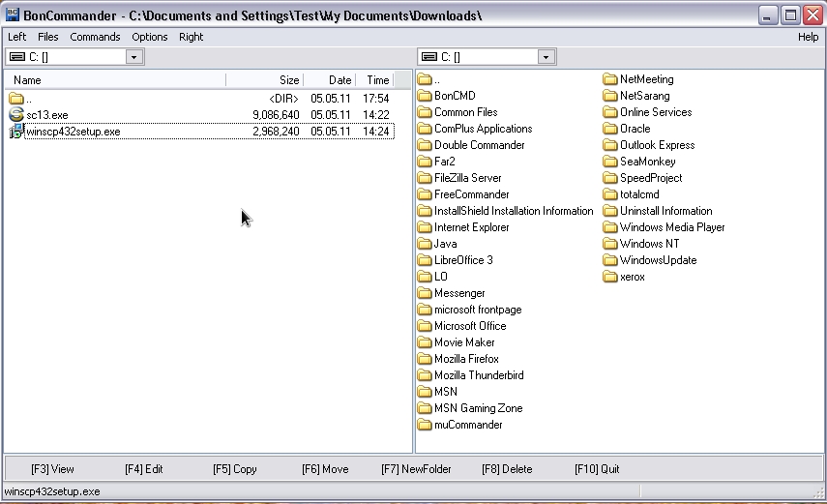The image size is (827, 504).
Task: Click the totalcmd folder icon
Action: click(x=610, y=194)
